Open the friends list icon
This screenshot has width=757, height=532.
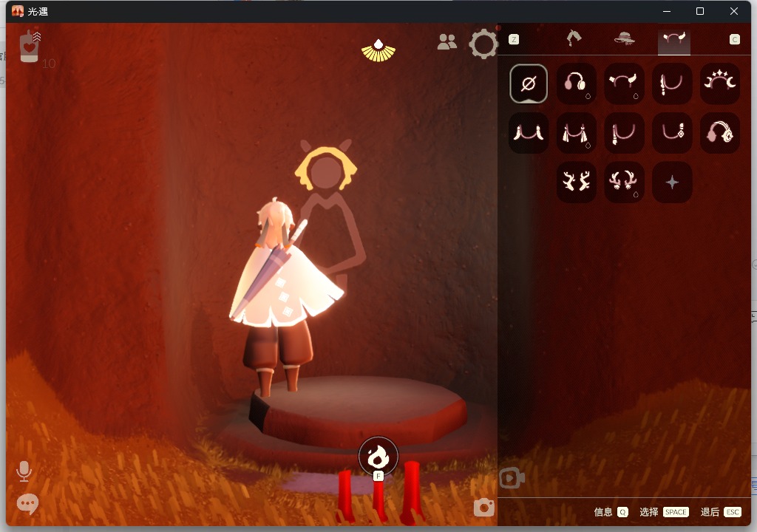[447, 42]
